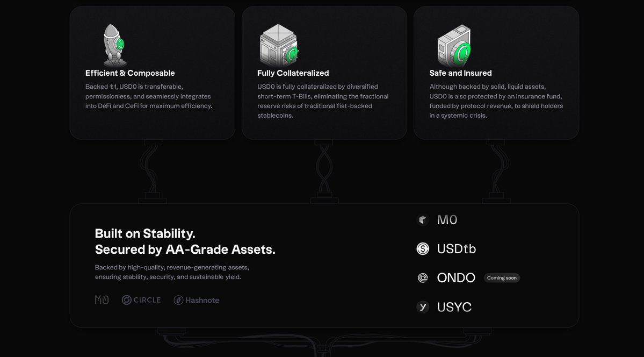The height and width of the screenshot is (357, 644).
Task: Open the Hashnote partner logo
Action: [197, 300]
